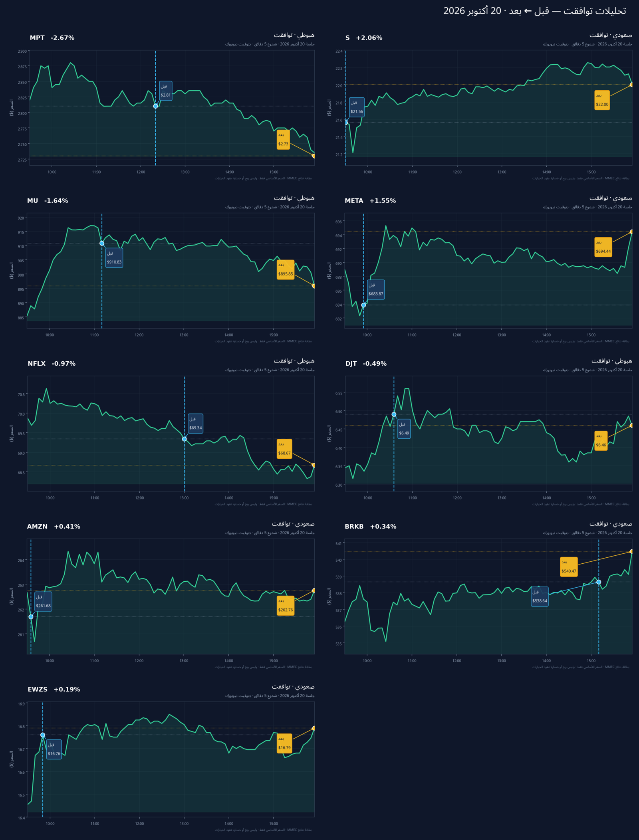Select the blue $16.76 قبل label on EWZS

(x=54, y=750)
